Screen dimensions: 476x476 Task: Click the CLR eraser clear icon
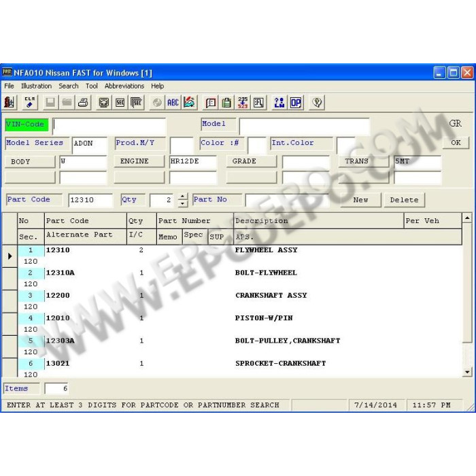[30, 103]
